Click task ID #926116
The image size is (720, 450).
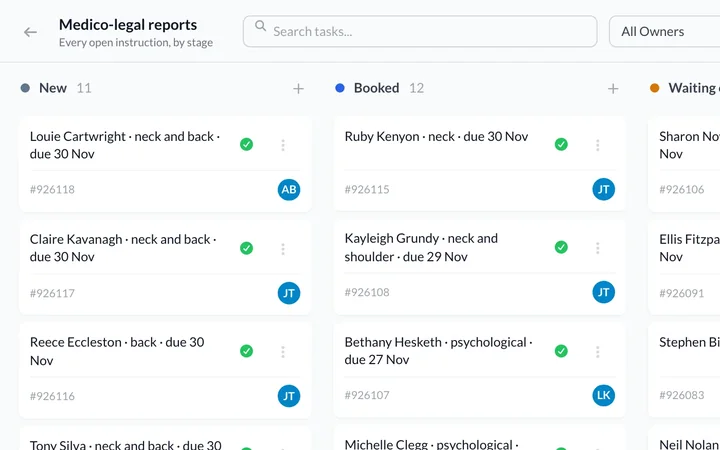(52, 396)
